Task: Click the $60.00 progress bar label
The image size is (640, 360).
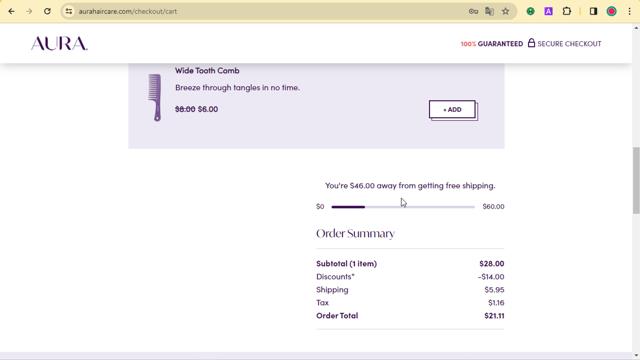Action: (493, 207)
